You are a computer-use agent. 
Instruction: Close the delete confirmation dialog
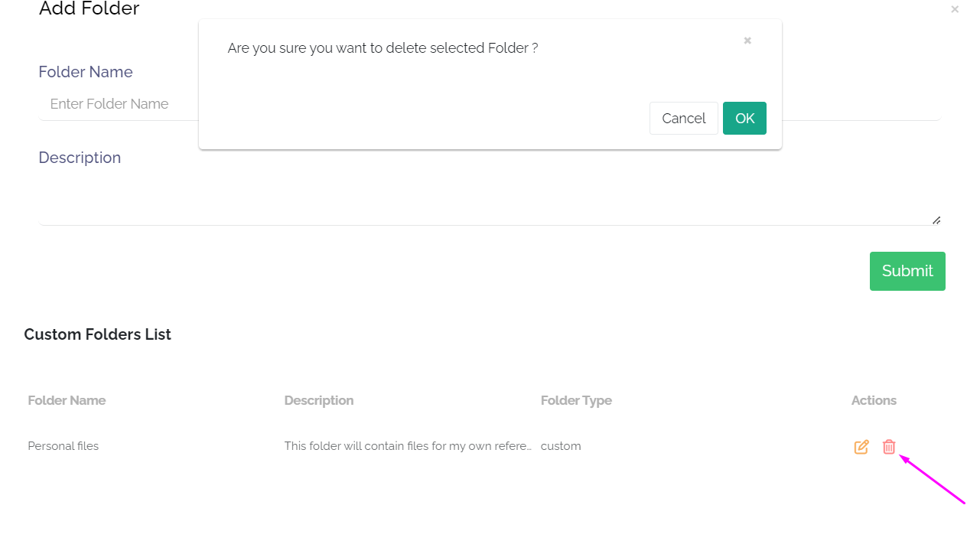coord(747,41)
